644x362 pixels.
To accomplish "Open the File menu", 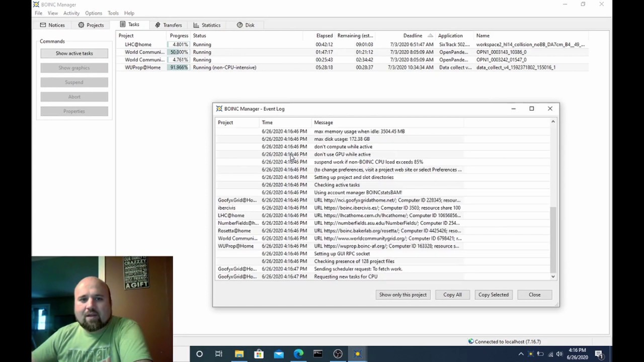I will coord(39,13).
